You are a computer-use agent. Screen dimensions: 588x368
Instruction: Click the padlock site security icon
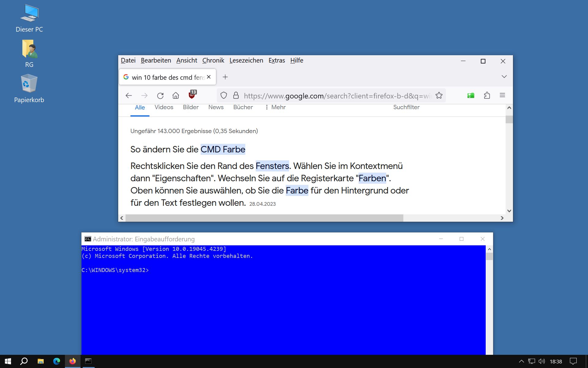click(x=236, y=96)
